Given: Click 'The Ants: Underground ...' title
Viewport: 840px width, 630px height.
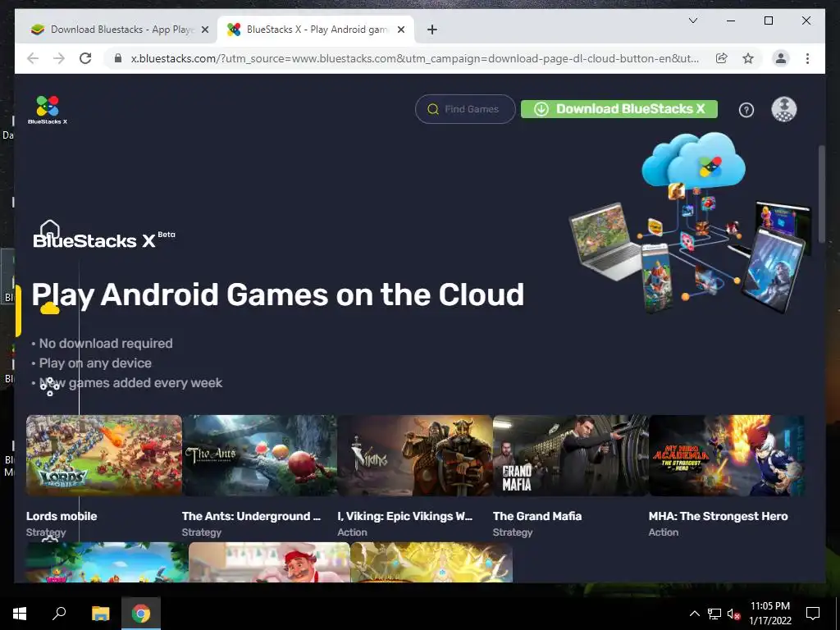Looking at the screenshot, I should click(251, 516).
